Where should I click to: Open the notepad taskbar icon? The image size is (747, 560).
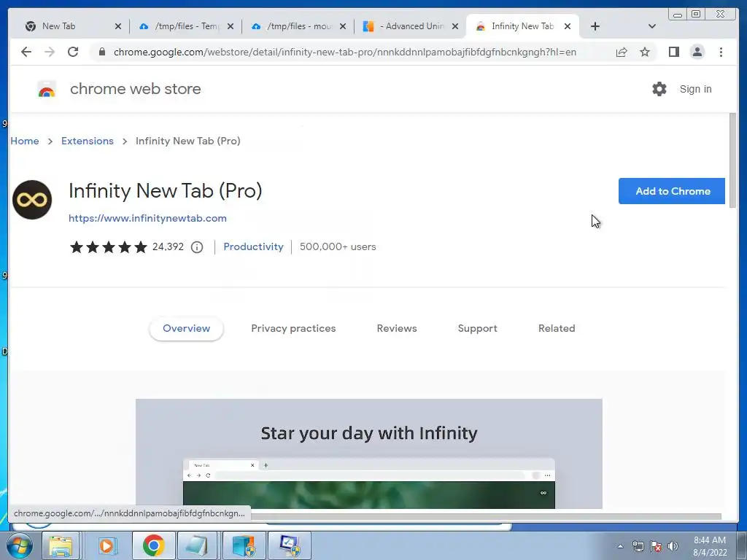197,545
